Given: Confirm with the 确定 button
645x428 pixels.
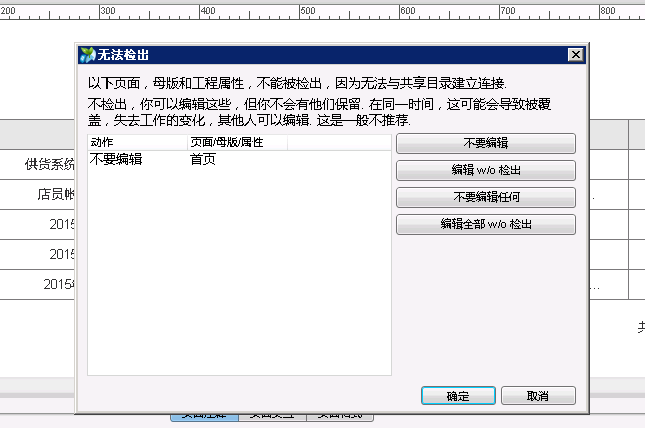Looking at the screenshot, I should click(x=458, y=396).
